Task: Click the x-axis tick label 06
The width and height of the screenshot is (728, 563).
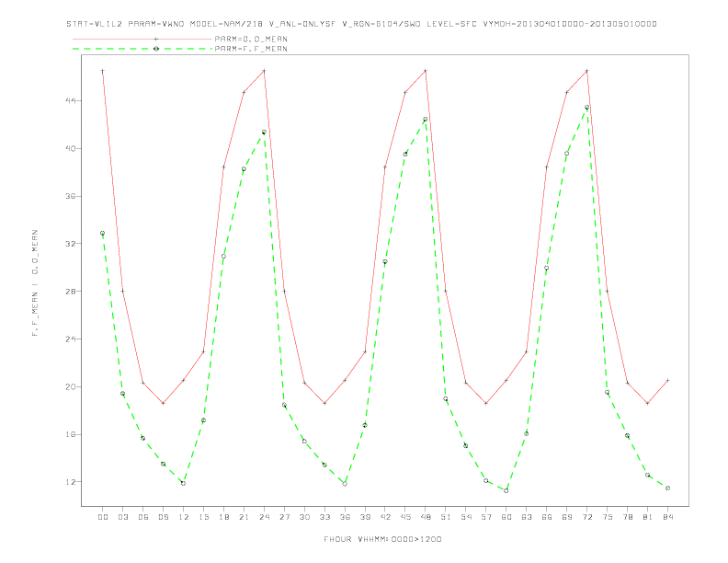Action: tap(143, 517)
